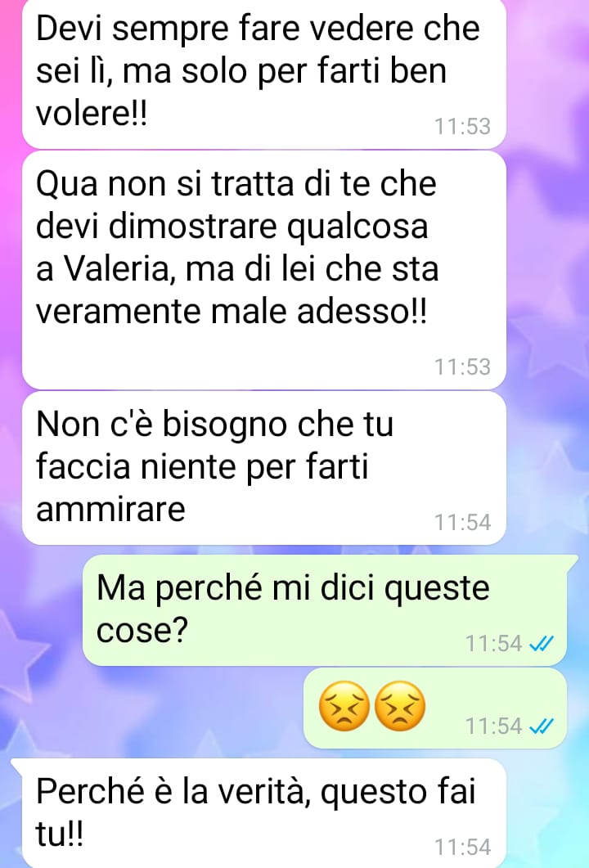Tap the 11:53 timestamp under 'male adesso!!'
This screenshot has height=868, width=589.
[462, 367]
